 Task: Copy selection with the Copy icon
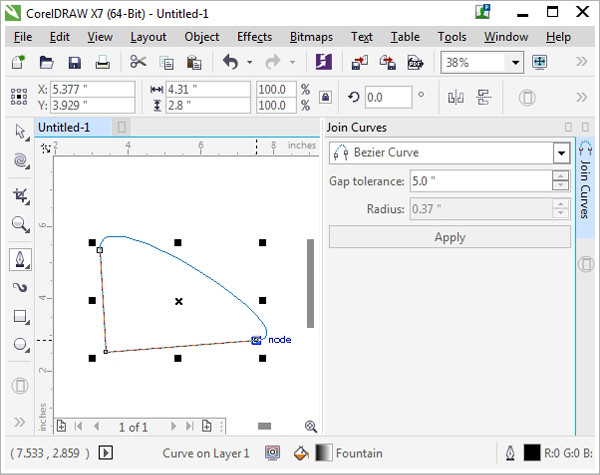click(166, 62)
